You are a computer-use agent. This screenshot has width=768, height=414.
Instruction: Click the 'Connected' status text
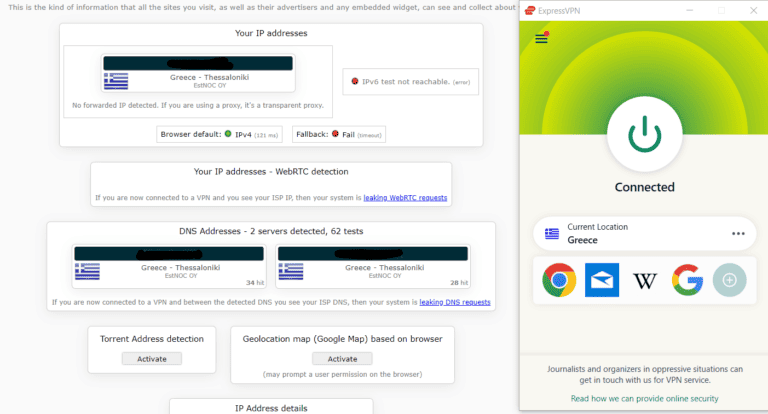point(645,187)
